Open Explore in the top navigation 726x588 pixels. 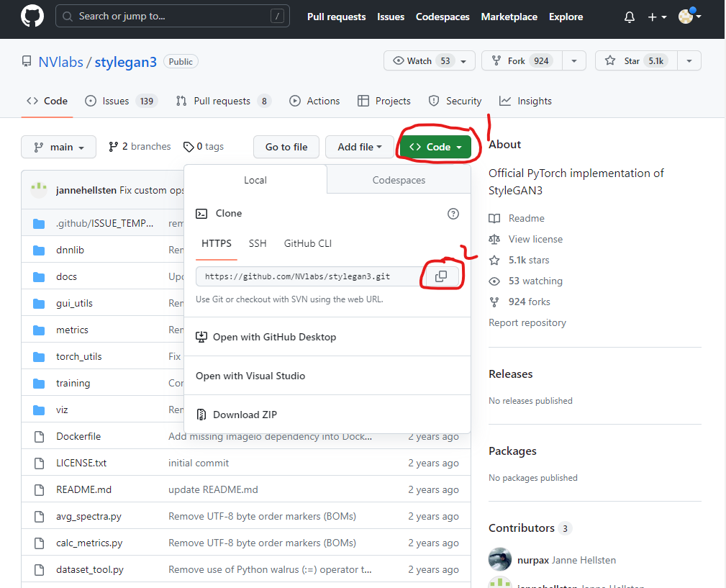[566, 17]
